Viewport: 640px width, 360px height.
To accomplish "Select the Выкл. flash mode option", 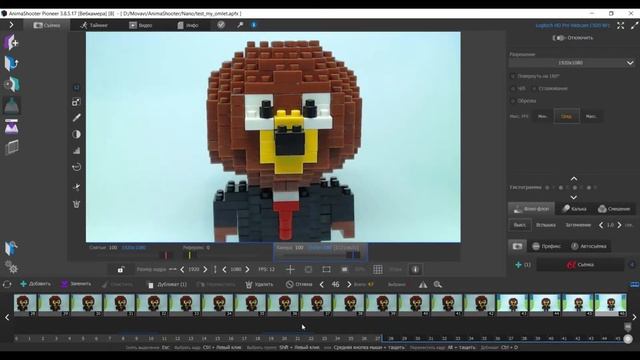I will 520,225.
